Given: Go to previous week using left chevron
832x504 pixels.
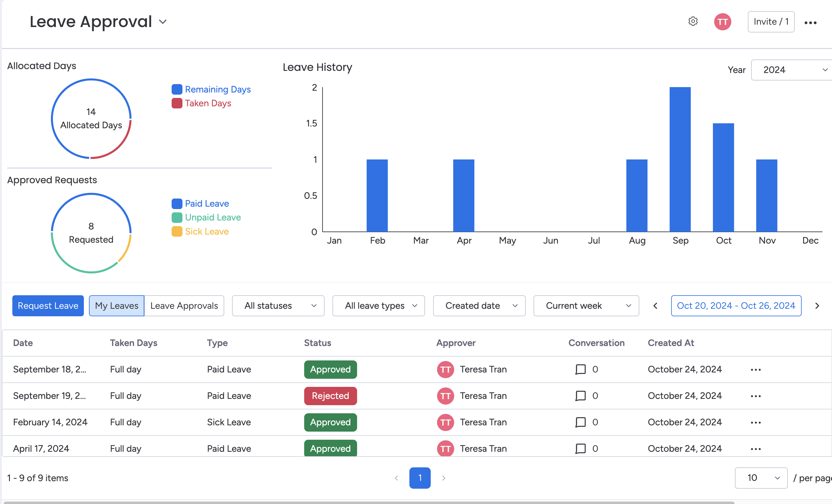Looking at the screenshot, I should click(655, 306).
